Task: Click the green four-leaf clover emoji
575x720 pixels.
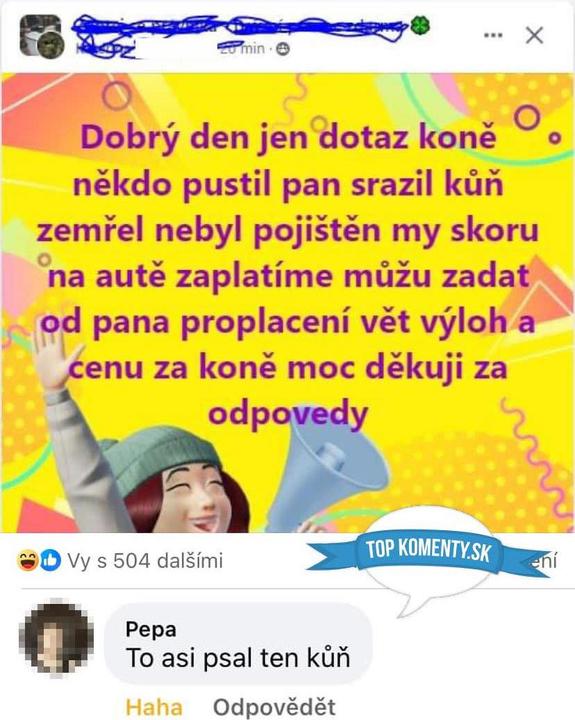Action: coord(419,25)
